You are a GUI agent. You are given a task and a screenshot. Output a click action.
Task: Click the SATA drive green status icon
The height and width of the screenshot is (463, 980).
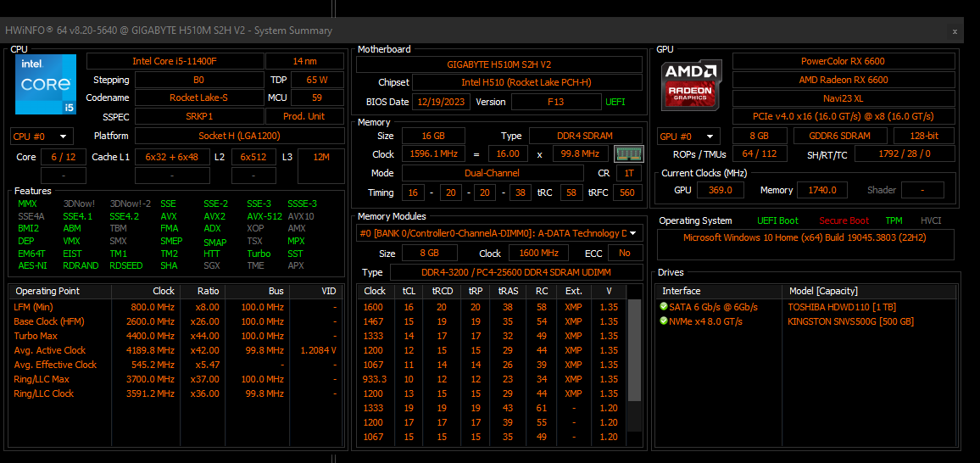click(664, 307)
